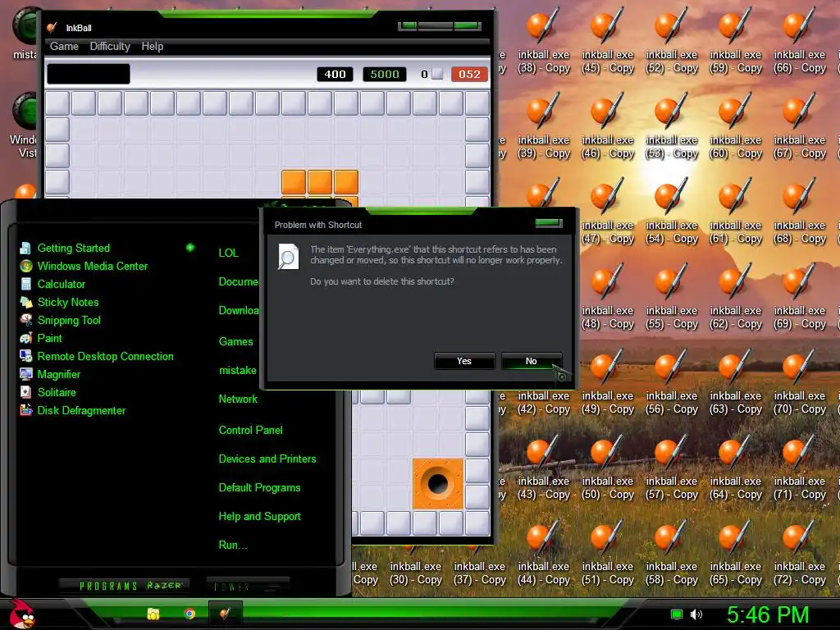Open Calculator from the Start menu

(61, 284)
